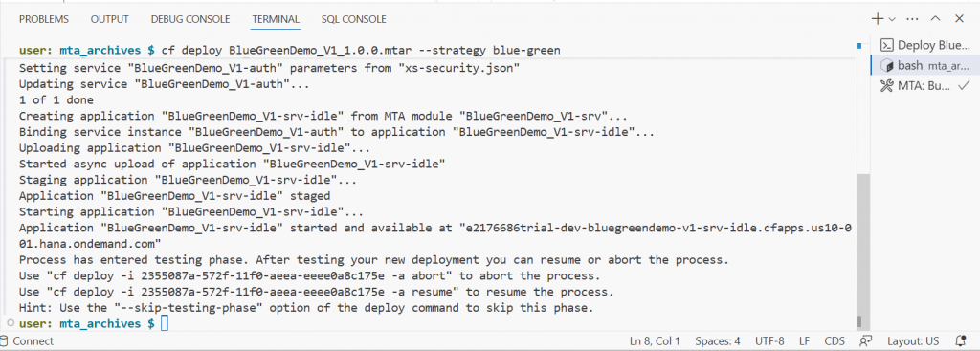Click the MTA tools wrench icon
This screenshot has width=980, height=351.
pyautogui.click(x=886, y=85)
